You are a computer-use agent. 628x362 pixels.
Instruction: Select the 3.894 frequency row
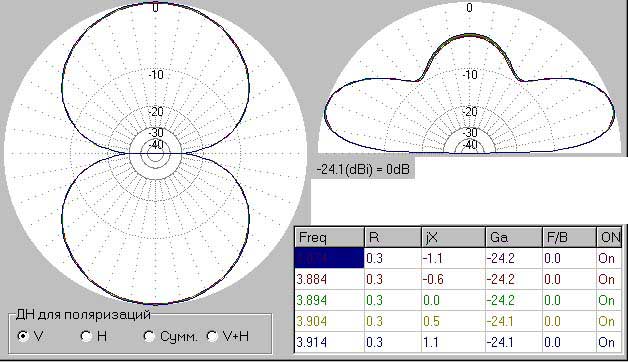458,300
